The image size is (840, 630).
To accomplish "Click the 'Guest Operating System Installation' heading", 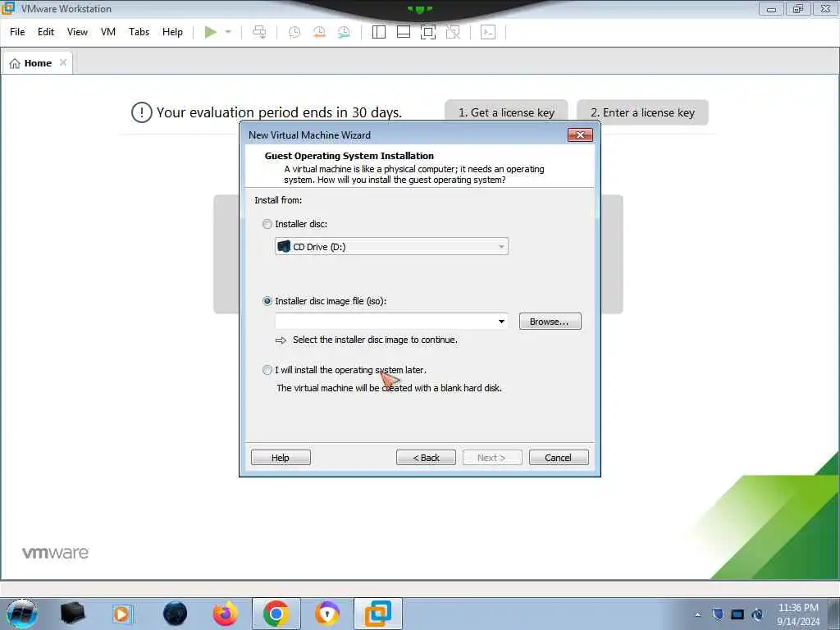I will tap(349, 156).
